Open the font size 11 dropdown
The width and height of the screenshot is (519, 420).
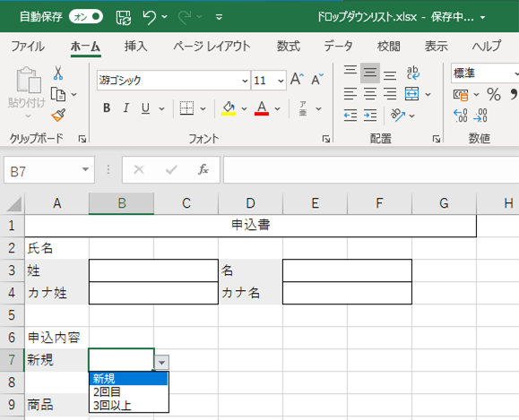(x=281, y=81)
